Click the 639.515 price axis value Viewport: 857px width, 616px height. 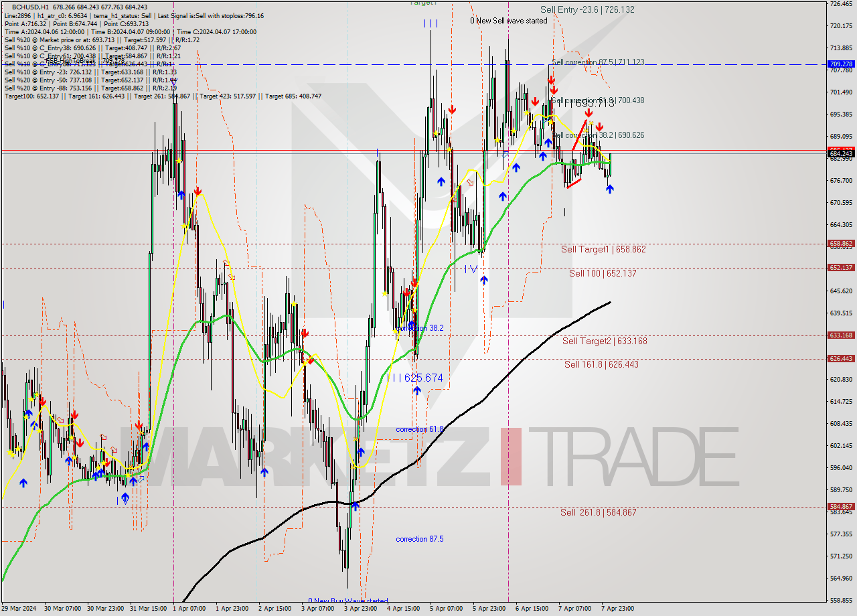coord(841,313)
